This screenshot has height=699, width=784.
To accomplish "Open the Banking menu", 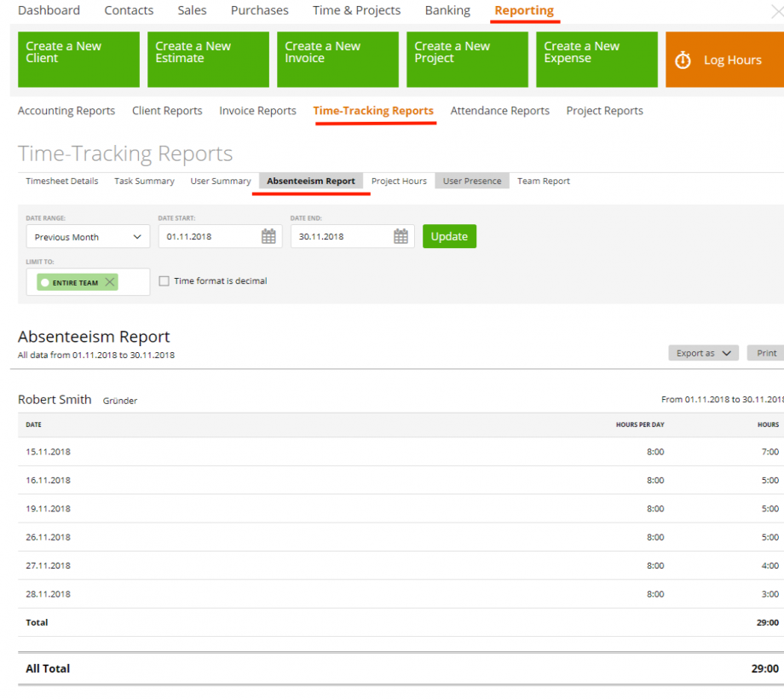I will (447, 10).
